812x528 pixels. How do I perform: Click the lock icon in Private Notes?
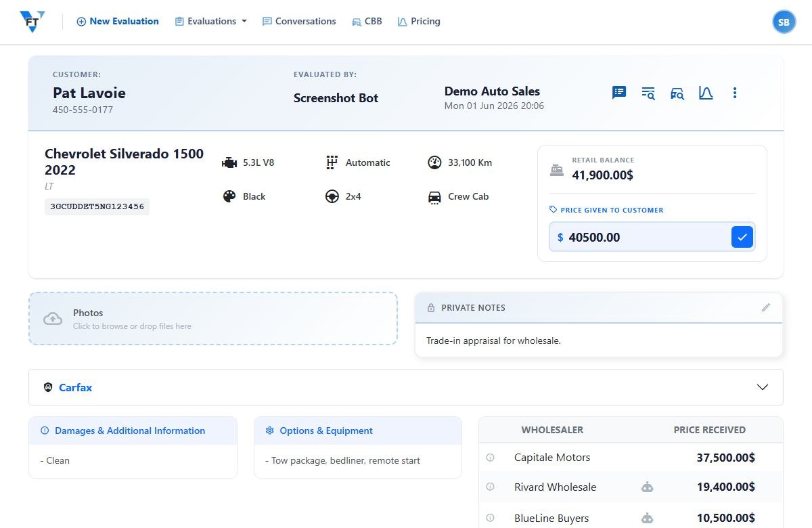(x=431, y=308)
